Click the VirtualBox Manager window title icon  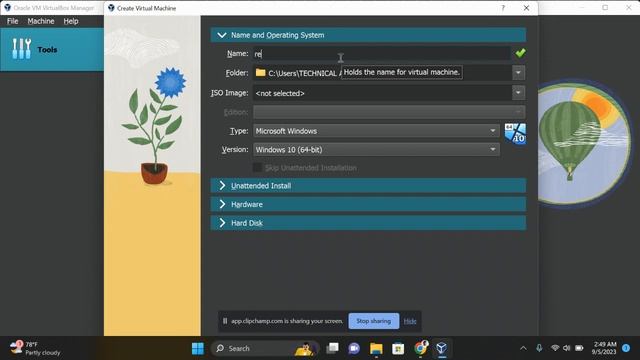[x=7, y=8]
